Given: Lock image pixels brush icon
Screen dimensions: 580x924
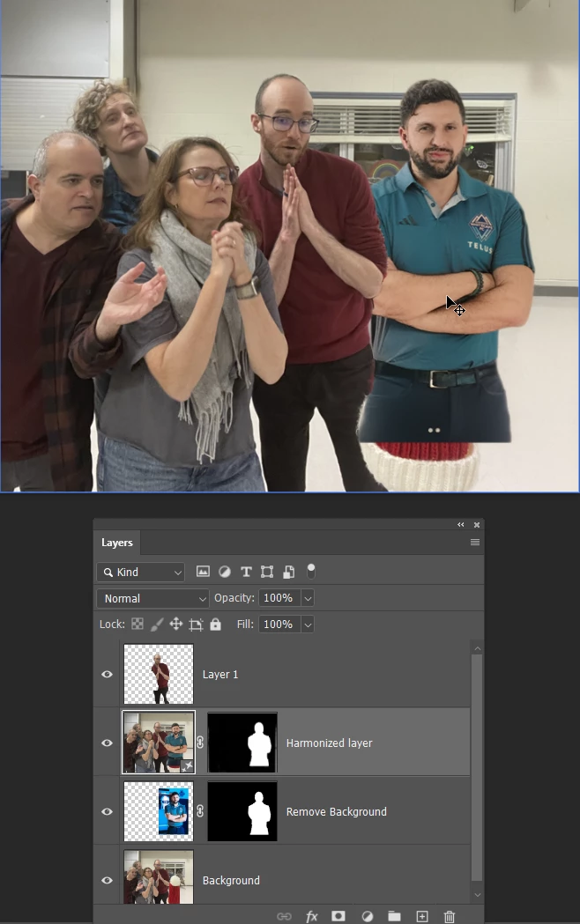Looking at the screenshot, I should click(157, 624).
